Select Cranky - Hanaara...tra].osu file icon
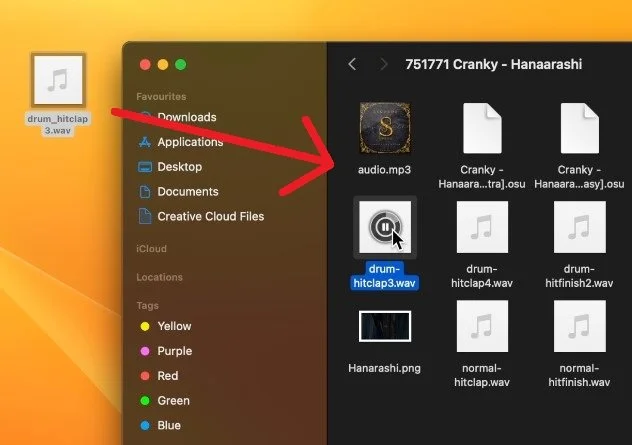 pyautogui.click(x=482, y=128)
